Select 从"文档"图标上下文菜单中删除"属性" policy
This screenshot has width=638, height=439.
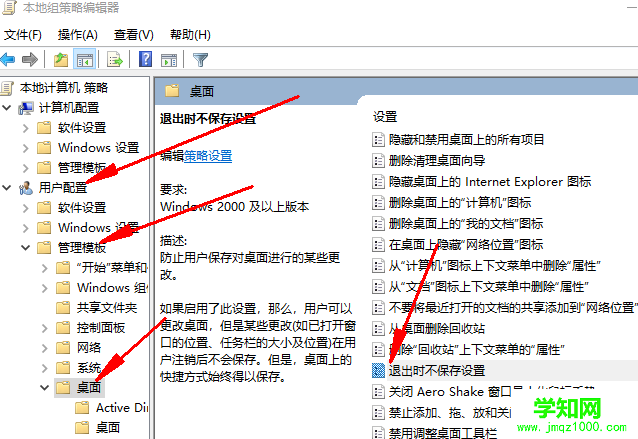coord(489,287)
